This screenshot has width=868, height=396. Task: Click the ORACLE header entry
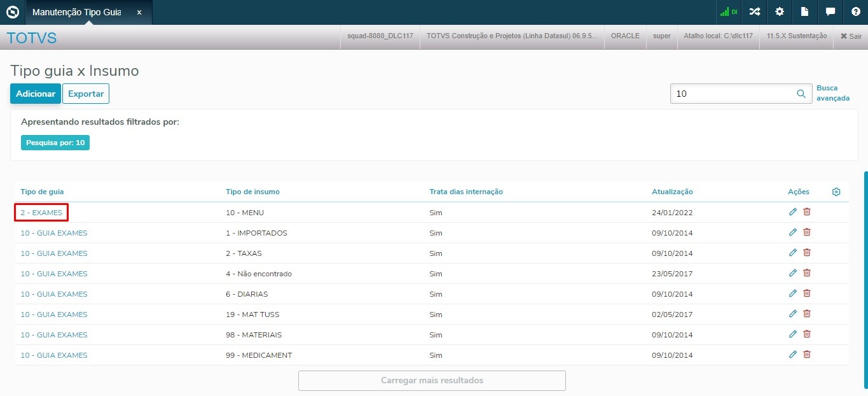pos(625,36)
